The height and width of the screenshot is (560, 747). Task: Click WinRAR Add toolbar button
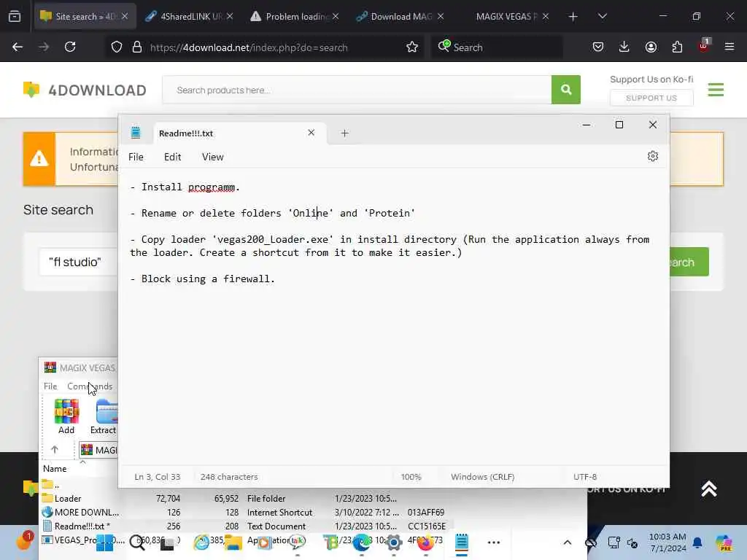66,416
